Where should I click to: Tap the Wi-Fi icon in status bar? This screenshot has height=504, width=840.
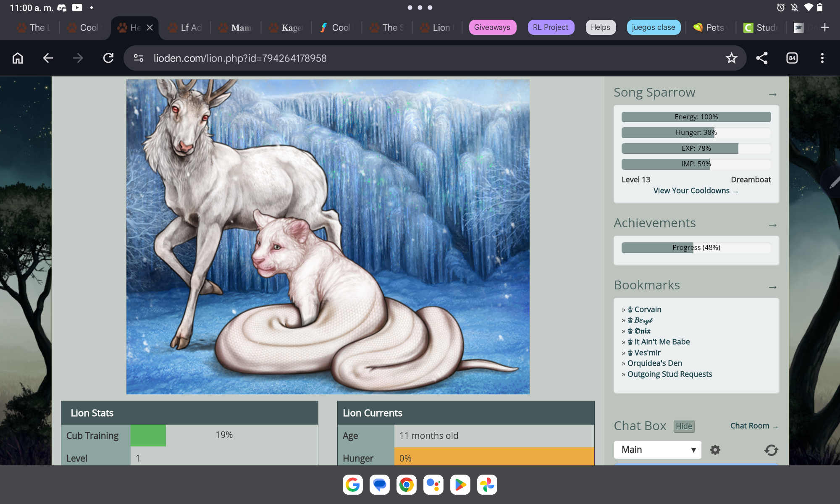(808, 8)
